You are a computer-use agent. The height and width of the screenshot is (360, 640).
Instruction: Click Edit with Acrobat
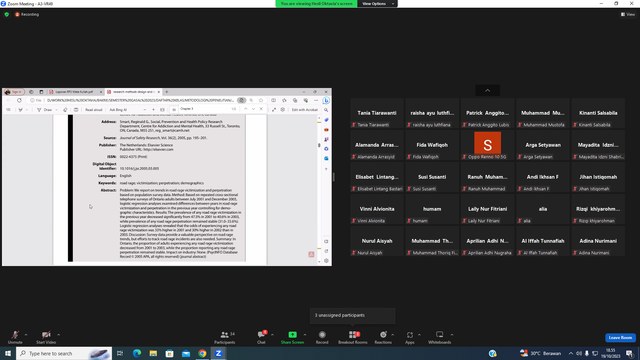coord(304,110)
